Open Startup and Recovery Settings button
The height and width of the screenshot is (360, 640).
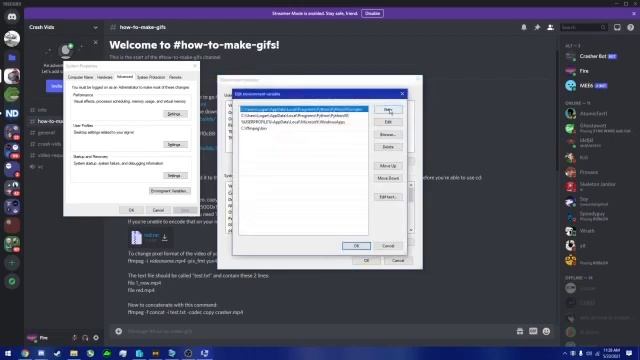click(175, 176)
